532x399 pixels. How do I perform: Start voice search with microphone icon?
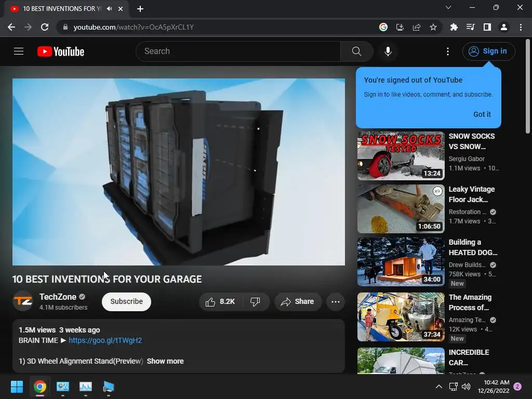click(388, 51)
